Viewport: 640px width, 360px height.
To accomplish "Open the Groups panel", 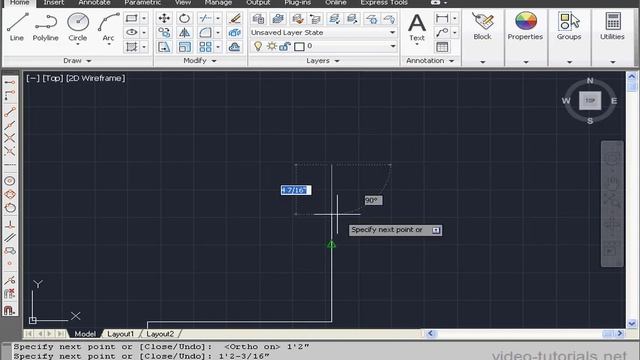I will coord(569,37).
